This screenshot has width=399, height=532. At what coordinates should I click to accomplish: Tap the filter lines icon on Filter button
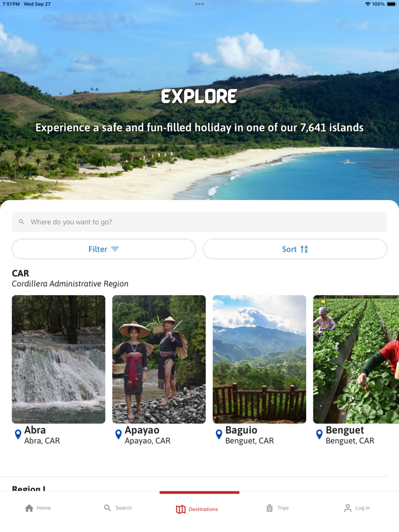point(115,249)
